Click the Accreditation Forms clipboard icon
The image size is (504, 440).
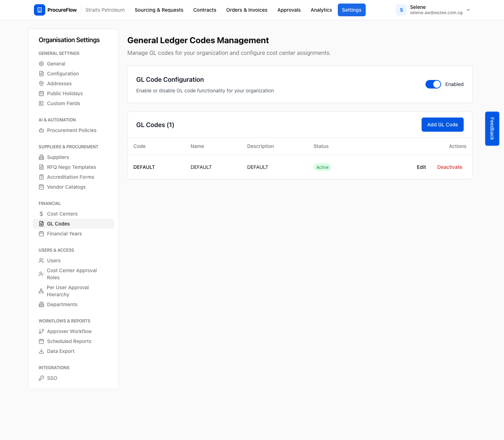[x=41, y=177]
